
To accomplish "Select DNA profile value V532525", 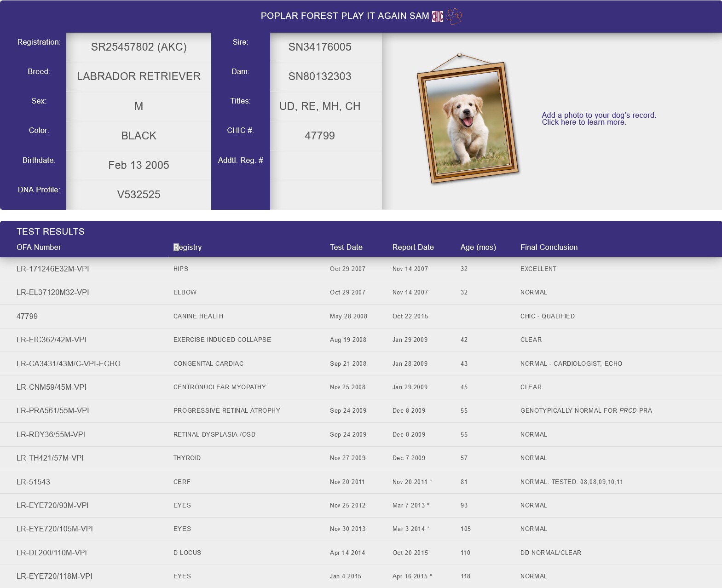I will coord(139,195).
